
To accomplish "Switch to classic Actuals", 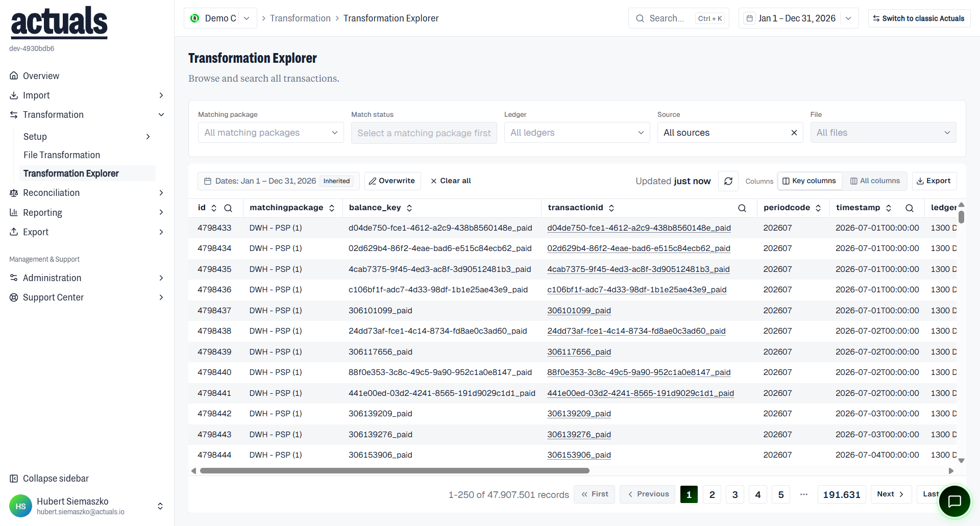I will [x=919, y=18].
